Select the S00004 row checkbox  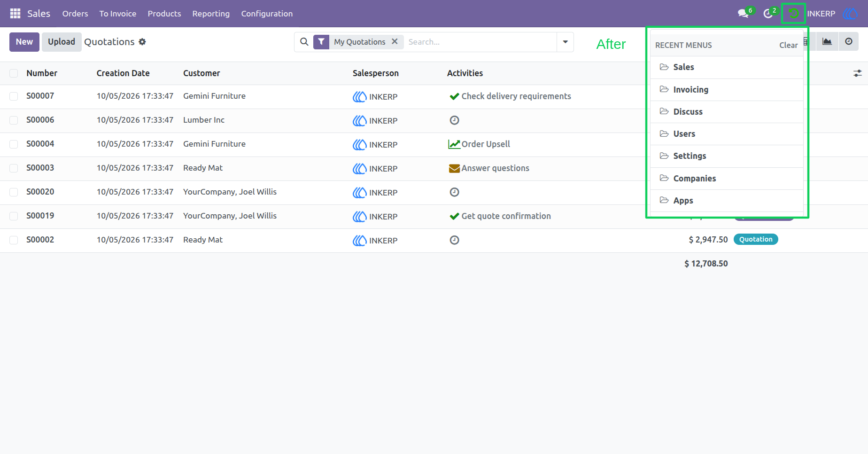pyautogui.click(x=14, y=144)
